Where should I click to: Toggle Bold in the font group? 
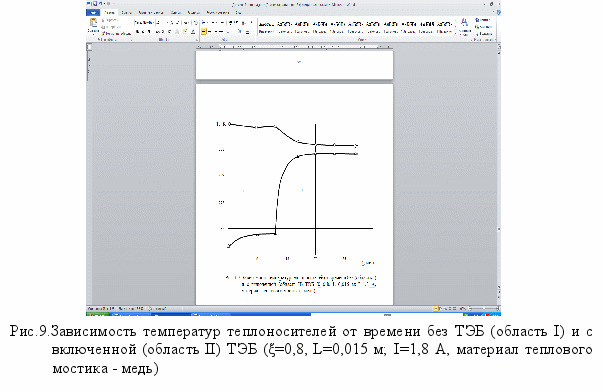coord(137,32)
